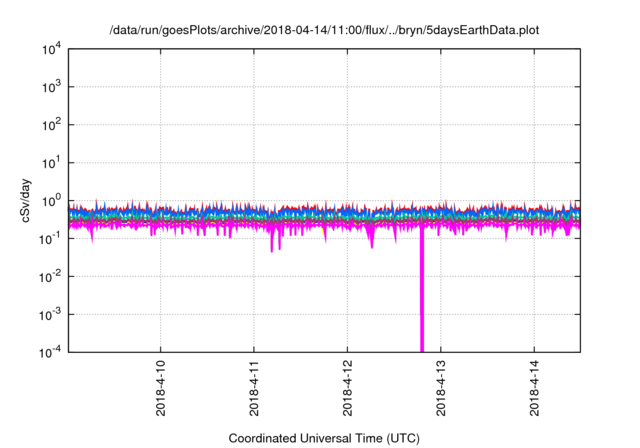
Task: Click the Coordinated Universal Time (UTC) axis label
Action: click(x=324, y=438)
